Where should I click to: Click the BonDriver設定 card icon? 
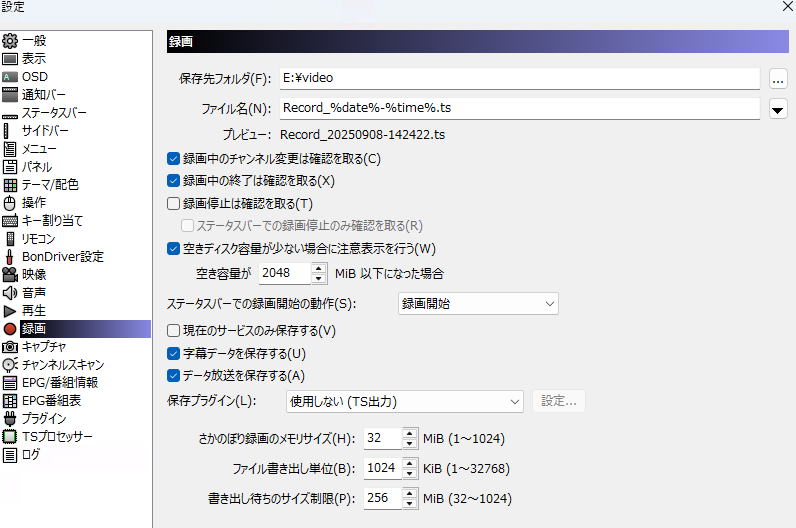[x=10, y=257]
